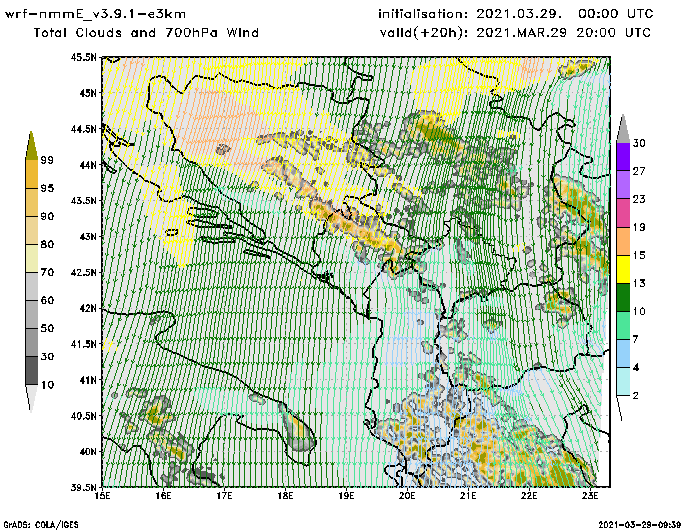Click the '41N' latitude axis label
Screen dimensions: 700x530
88,380
